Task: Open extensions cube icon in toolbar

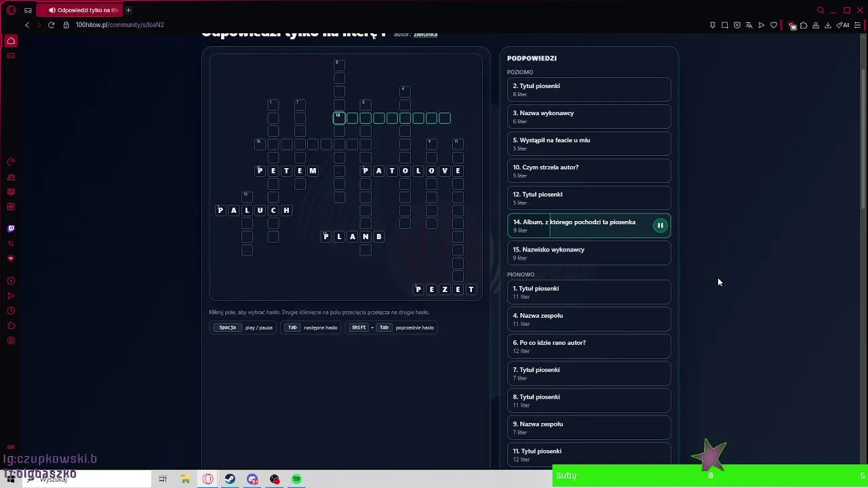Action: pyautogui.click(x=804, y=25)
